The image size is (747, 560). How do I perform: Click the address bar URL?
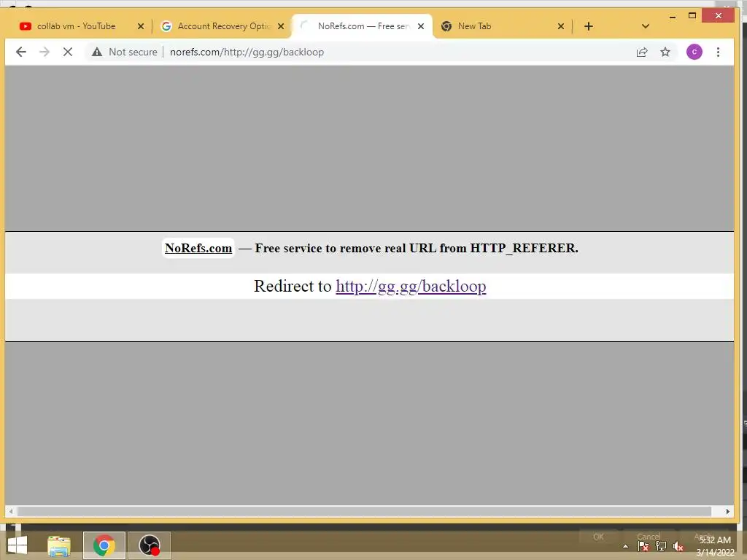[x=247, y=52]
